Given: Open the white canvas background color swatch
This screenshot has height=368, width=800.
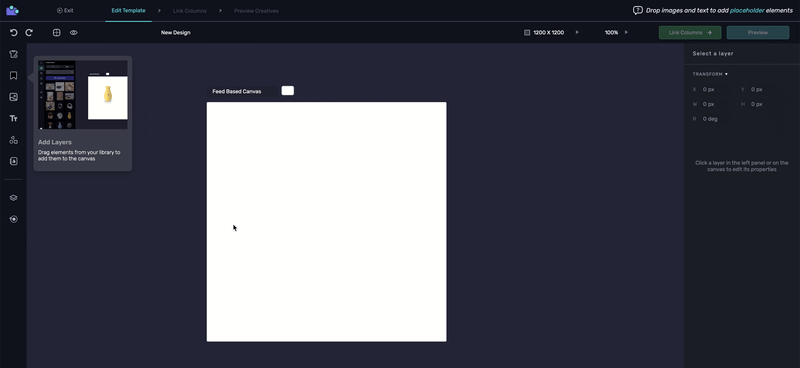Looking at the screenshot, I should click(288, 91).
